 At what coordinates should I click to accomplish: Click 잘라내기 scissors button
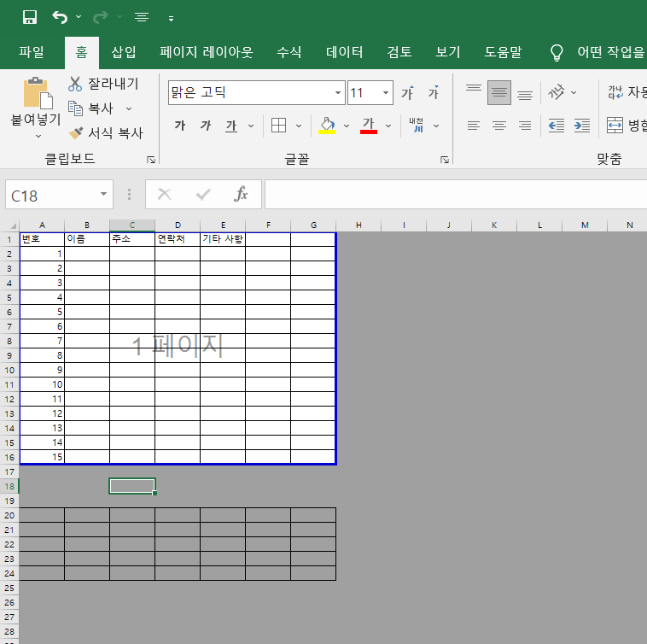pyautogui.click(x=104, y=84)
